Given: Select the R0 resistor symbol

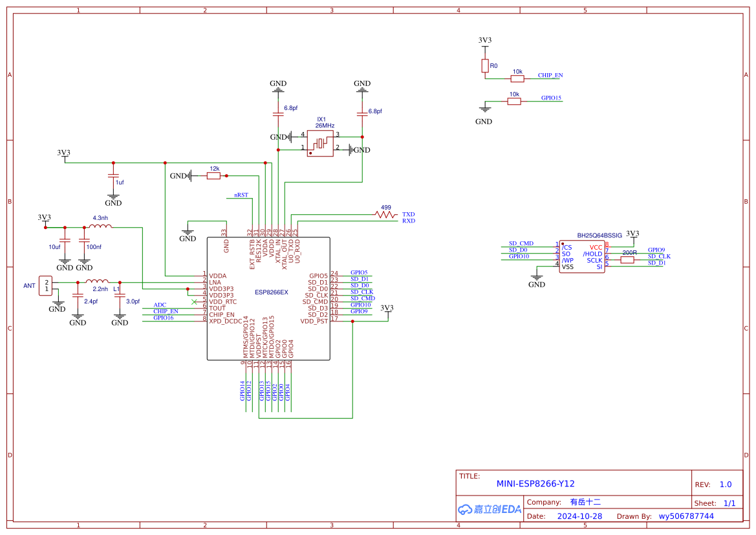Looking at the screenshot, I should coord(485,65).
